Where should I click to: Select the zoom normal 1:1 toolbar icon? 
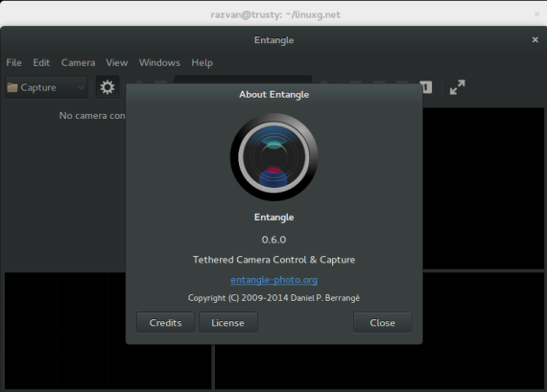click(x=427, y=87)
